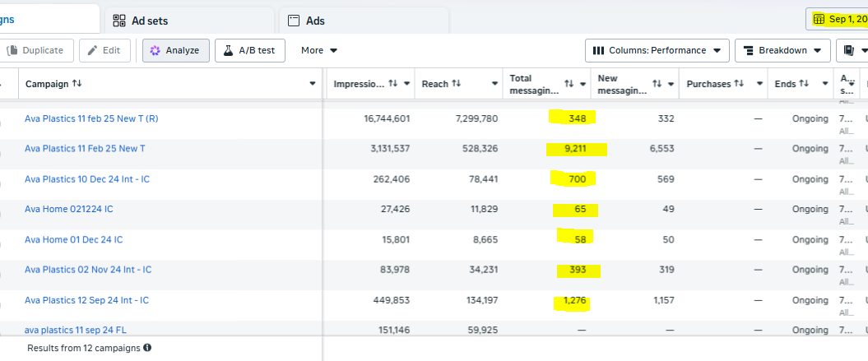Sort by the Campaign column arrows
Screen dimensions: 868x361
[x=77, y=84]
